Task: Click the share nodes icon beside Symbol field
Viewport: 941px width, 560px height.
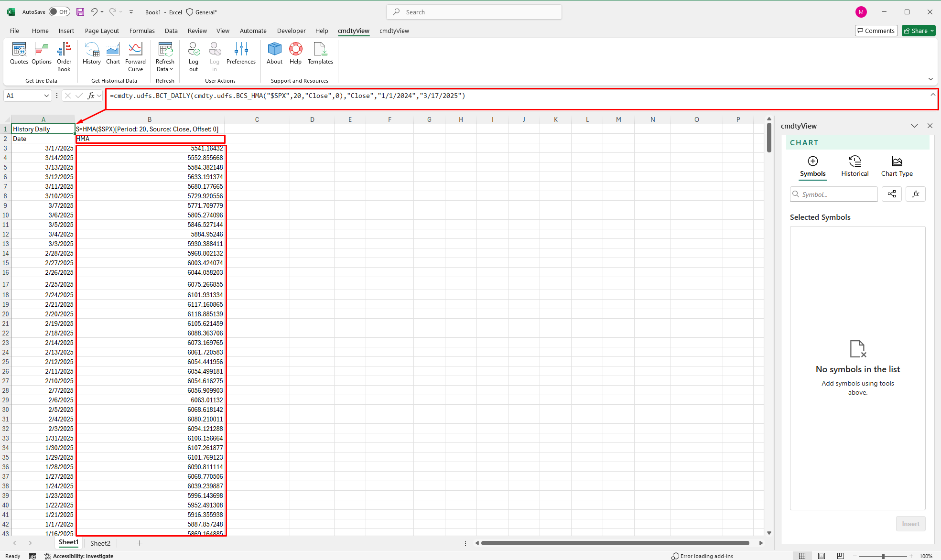Action: (892, 194)
